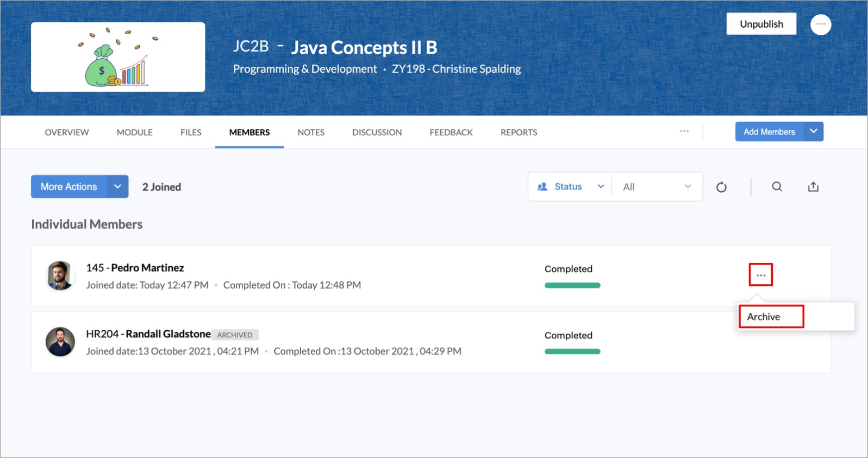Click Randall Gladstone's profile avatar
This screenshot has height=458, width=868.
click(x=60, y=342)
